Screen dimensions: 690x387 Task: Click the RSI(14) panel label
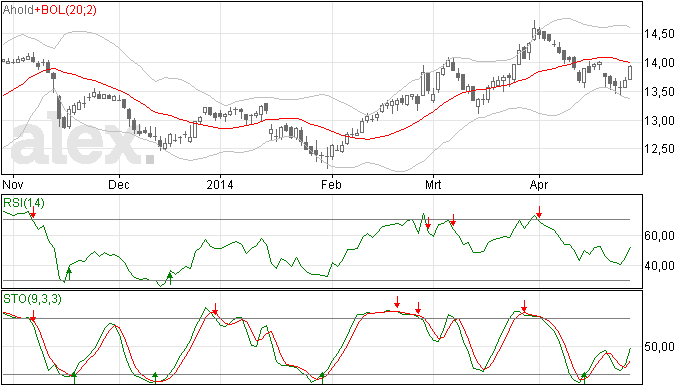click(x=24, y=203)
